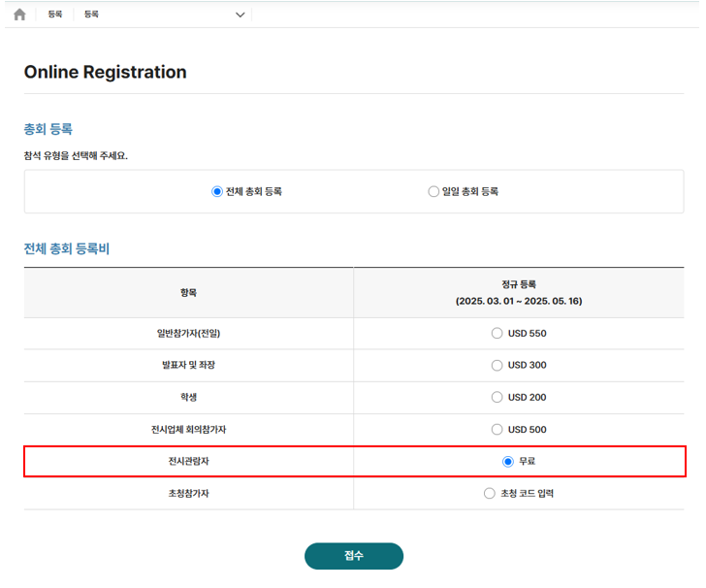706x588 pixels.
Task: Click the Online Registration page heading
Action: [105, 72]
